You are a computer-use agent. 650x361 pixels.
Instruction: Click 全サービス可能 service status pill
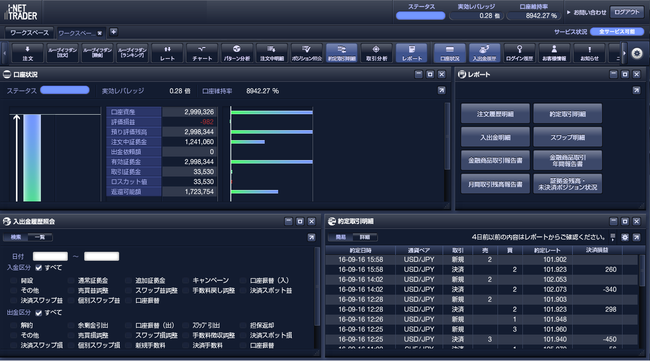tap(616, 32)
